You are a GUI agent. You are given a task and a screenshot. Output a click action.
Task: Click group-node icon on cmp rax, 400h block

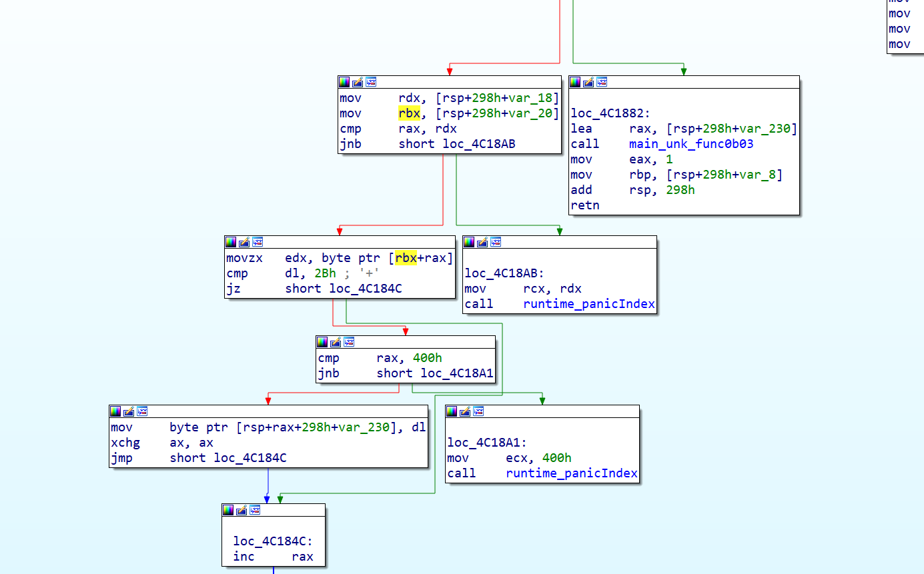pyautogui.click(x=349, y=342)
